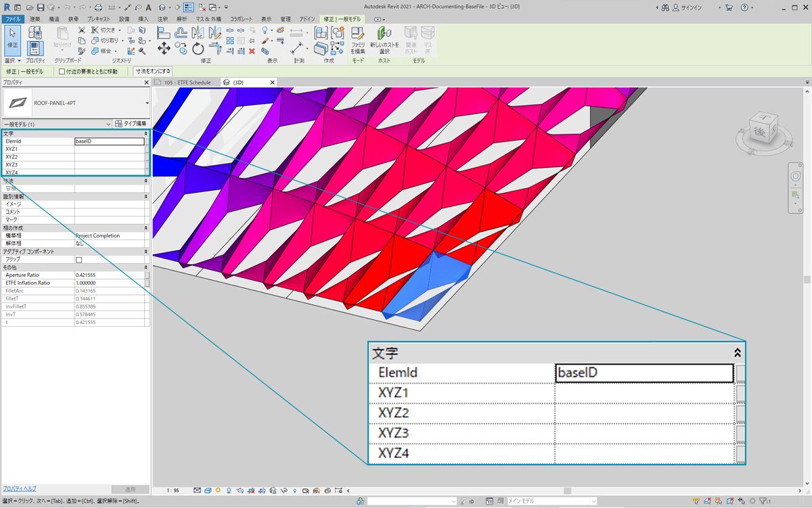Open the Autodesk App Store cart icon
Screen dimensions: 812x508
(728, 7)
